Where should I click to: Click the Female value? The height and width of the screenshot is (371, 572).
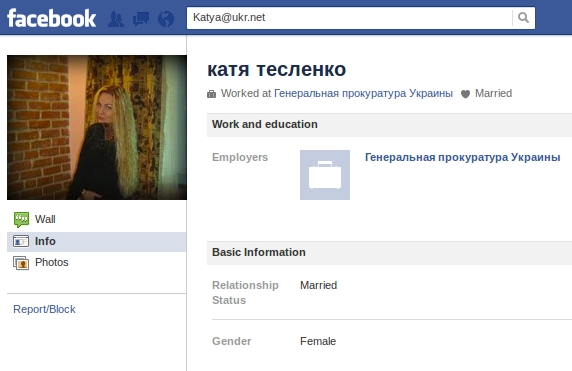point(318,341)
